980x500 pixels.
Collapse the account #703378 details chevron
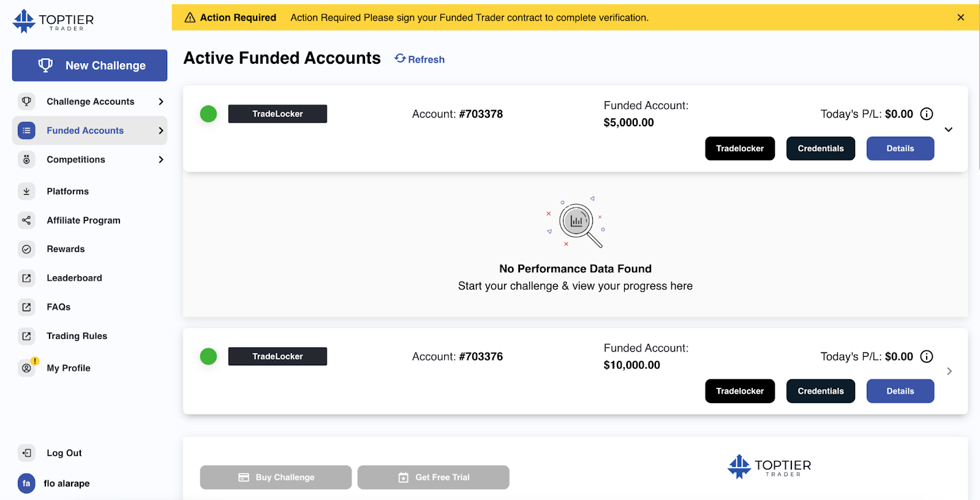coord(948,129)
